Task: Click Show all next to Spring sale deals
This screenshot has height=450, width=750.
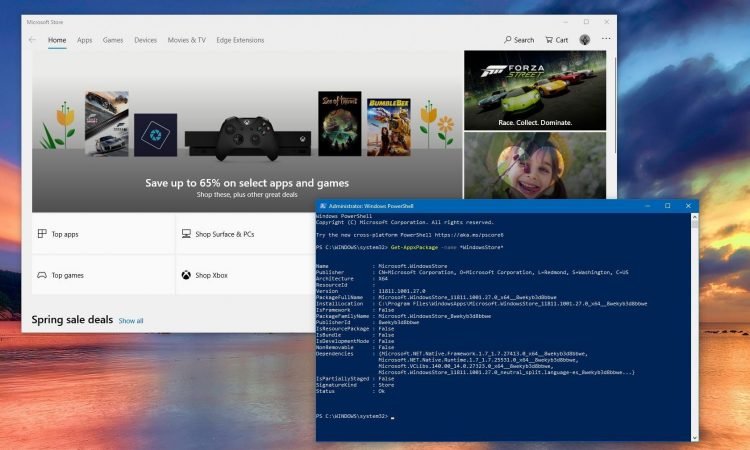Action: point(131,321)
